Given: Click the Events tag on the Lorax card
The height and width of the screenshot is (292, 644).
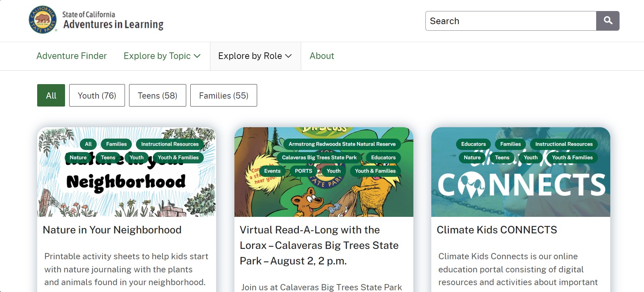Looking at the screenshot, I should [x=272, y=171].
